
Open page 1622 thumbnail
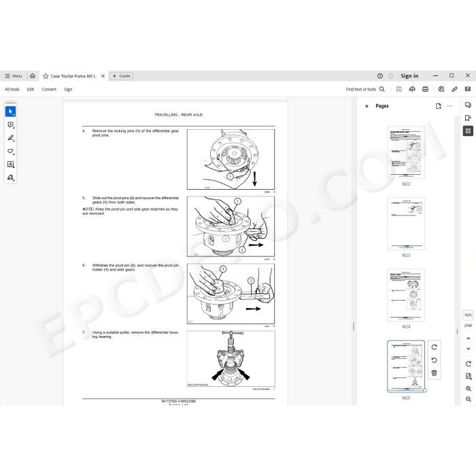[406, 152]
